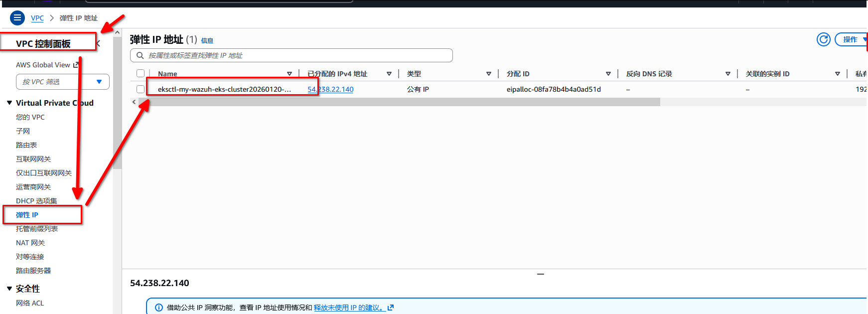Screen dimensions: 868x314
Task: Click the AWS Global View external link icon
Action: (76, 65)
